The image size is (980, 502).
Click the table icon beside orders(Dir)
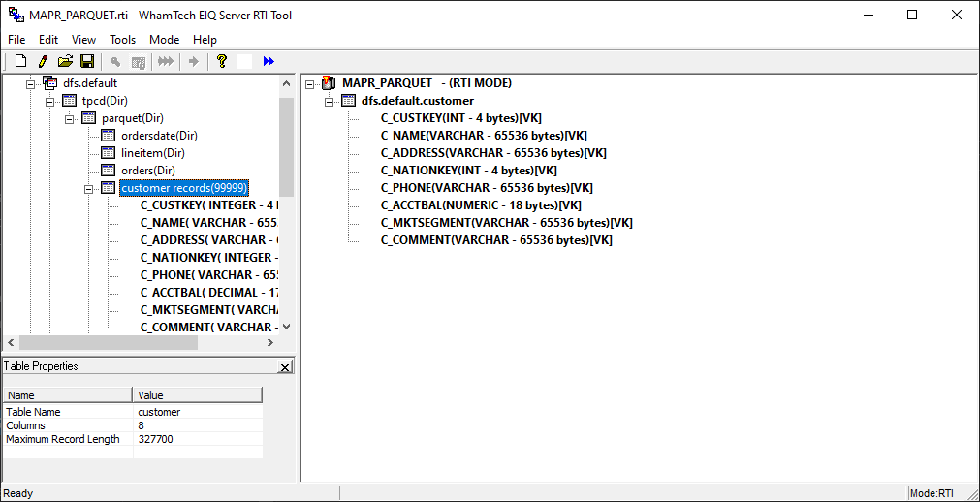coord(109,170)
